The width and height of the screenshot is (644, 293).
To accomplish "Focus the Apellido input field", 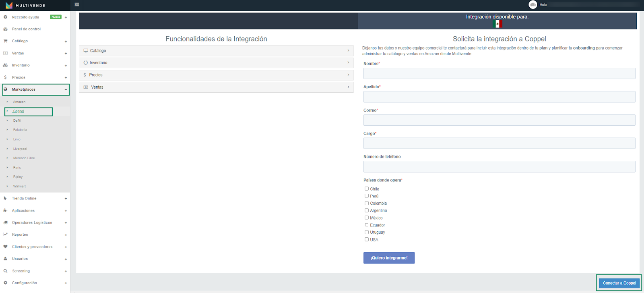I will pyautogui.click(x=499, y=97).
